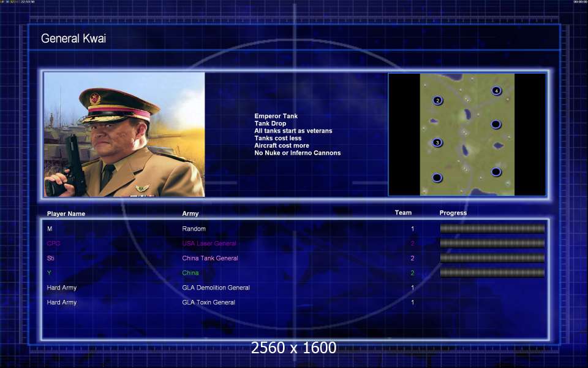Click the bottom-right empty start position on minimap
Screen dimensions: 588x368
point(496,172)
